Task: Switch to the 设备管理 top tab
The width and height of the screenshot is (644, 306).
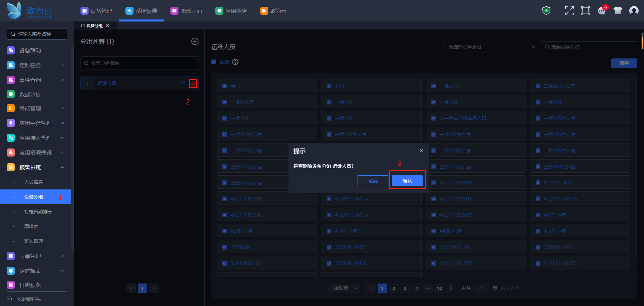Action: [97, 11]
